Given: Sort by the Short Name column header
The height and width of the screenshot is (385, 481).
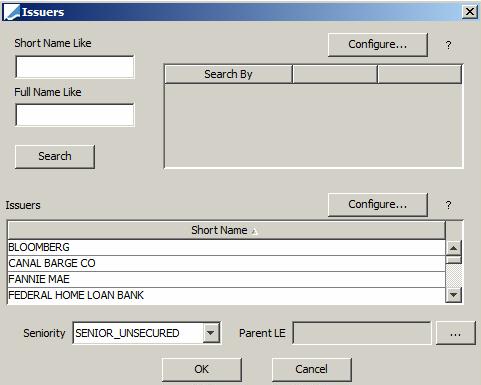Looking at the screenshot, I should (226, 230).
